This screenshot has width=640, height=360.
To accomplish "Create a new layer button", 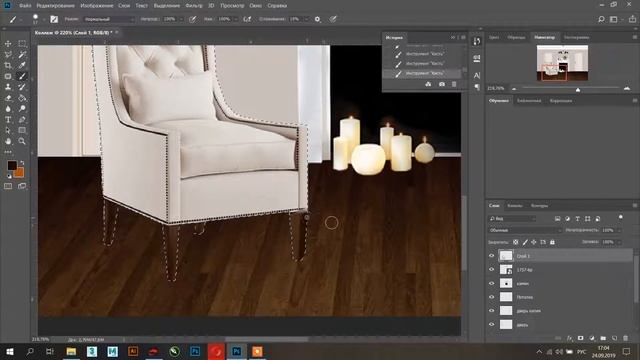I will (x=614, y=338).
